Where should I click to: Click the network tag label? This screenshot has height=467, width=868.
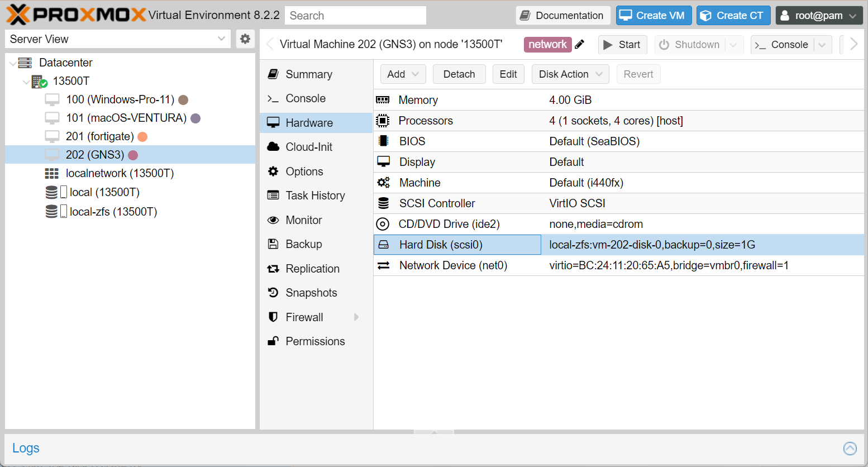[x=547, y=45]
